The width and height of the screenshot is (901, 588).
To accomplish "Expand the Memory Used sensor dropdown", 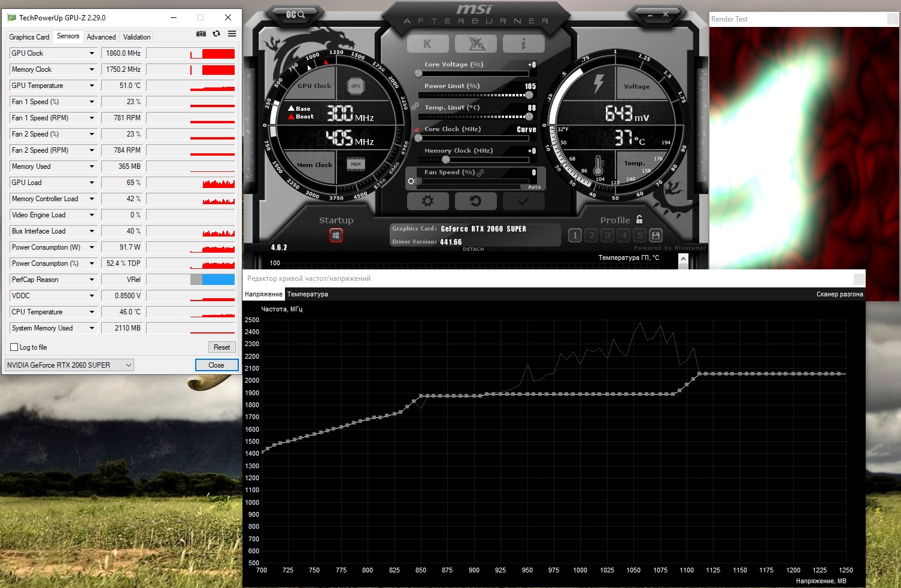I will click(92, 166).
